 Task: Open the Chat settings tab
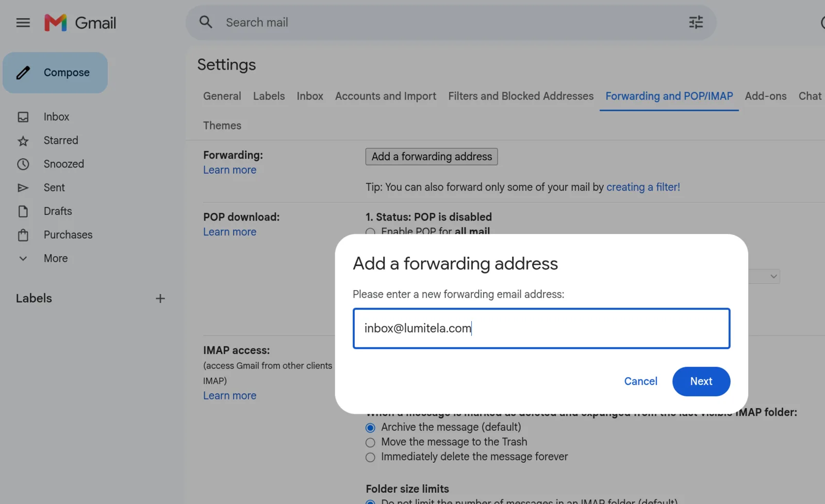pos(810,96)
